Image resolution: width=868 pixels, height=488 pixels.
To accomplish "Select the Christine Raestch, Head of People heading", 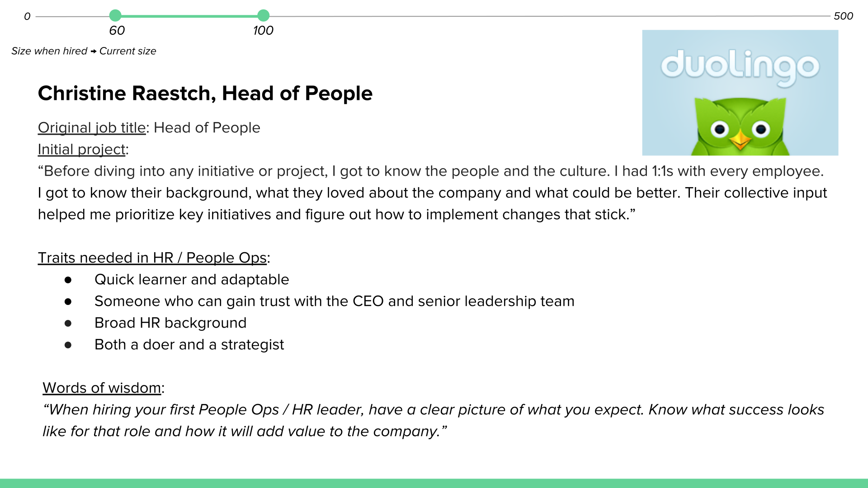I will pyautogui.click(x=205, y=93).
